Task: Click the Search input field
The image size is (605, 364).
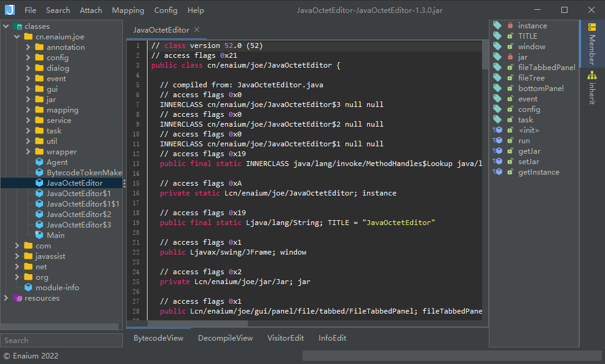Action: coord(61,340)
